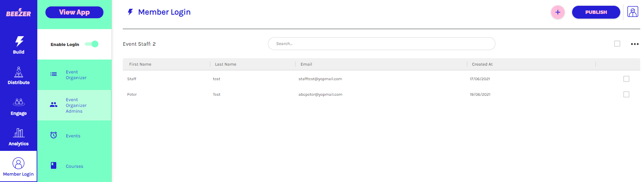
Task: Click the View App button
Action: (x=74, y=12)
